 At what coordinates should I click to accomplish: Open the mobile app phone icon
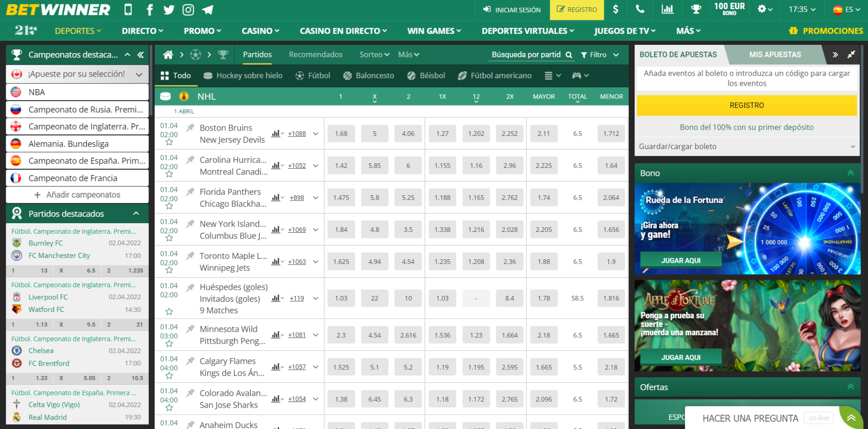(128, 10)
